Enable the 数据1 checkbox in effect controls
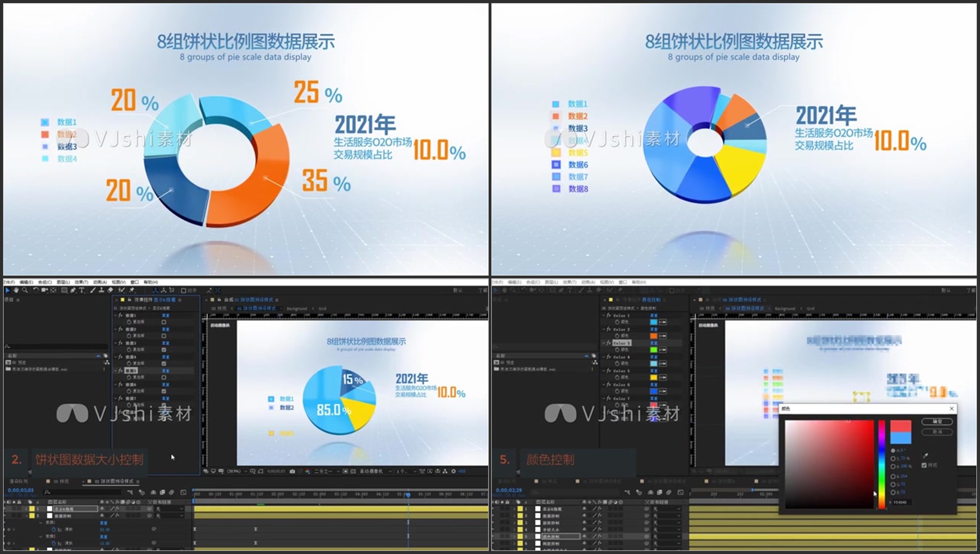Viewport: 980px width, 554px height. (164, 322)
